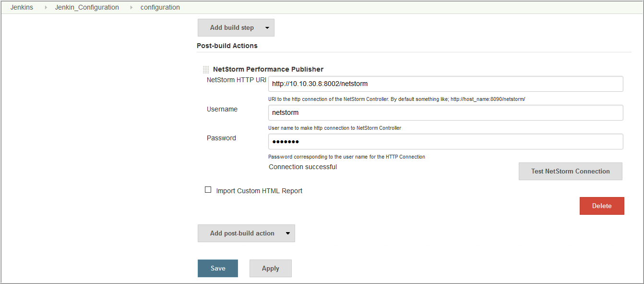Image resolution: width=644 pixels, height=284 pixels.
Task: Click the Password label
Action: tap(221, 138)
